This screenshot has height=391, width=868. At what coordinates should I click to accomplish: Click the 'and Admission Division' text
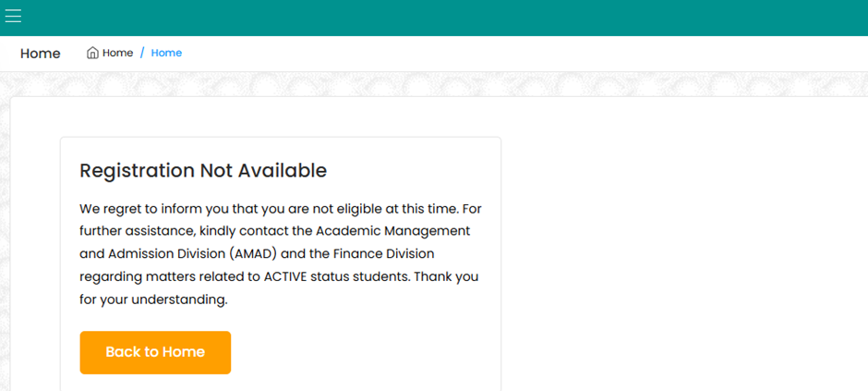[150, 253]
